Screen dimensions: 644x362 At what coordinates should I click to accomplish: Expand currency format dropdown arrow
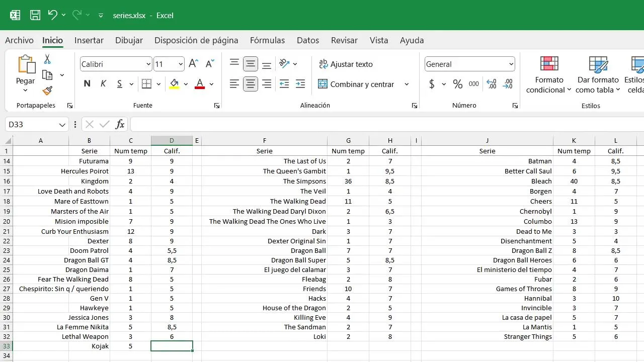[x=444, y=84]
